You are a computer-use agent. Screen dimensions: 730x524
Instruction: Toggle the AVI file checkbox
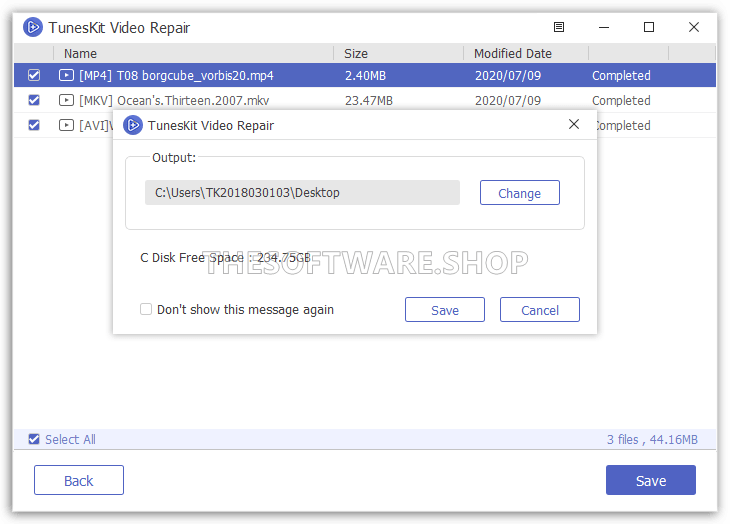point(34,125)
